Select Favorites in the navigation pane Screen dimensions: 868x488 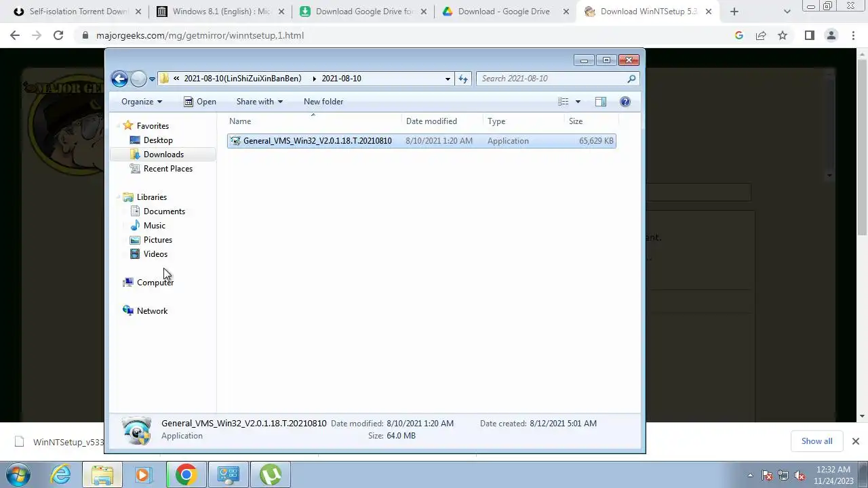[153, 126]
